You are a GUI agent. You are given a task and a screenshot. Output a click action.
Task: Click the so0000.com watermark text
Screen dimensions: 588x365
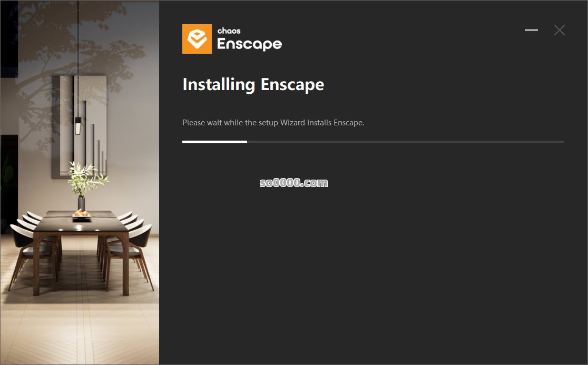[293, 182]
